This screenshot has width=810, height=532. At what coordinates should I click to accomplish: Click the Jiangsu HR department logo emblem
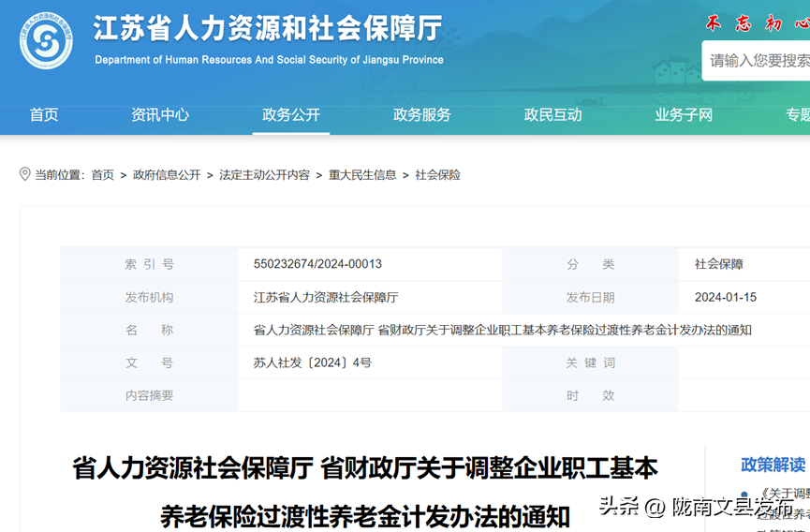coord(46,41)
